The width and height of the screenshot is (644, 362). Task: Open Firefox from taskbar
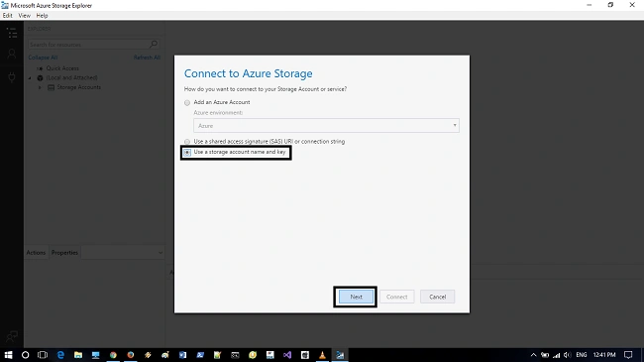pos(131,355)
